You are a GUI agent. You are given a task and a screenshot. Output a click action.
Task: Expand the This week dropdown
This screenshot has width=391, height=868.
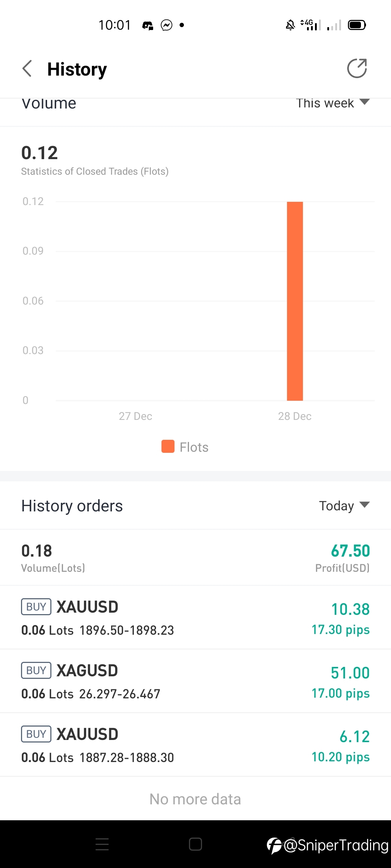point(333,103)
